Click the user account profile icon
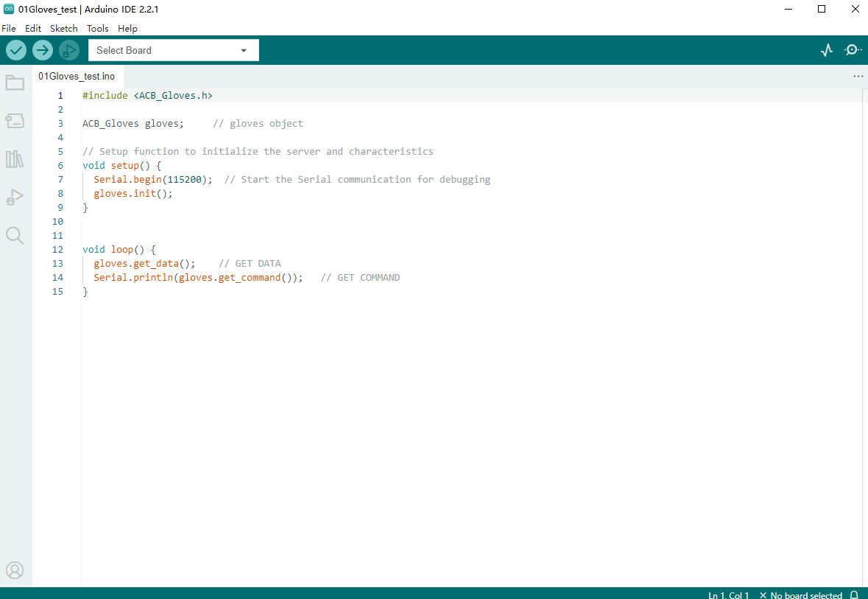The width and height of the screenshot is (868, 599). 15,570
